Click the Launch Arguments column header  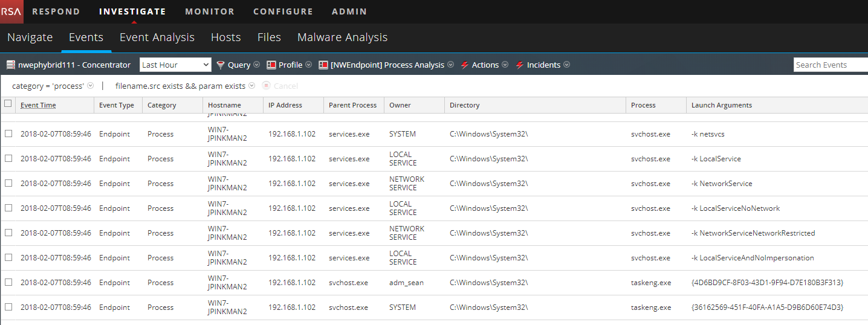click(722, 105)
